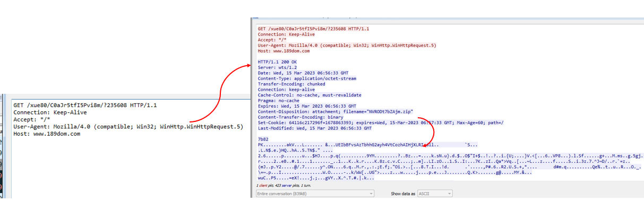Click Host: www.189dom.com in black-text panel
Image resolution: width=644 pixels, height=202 pixels.
(x=47, y=134)
